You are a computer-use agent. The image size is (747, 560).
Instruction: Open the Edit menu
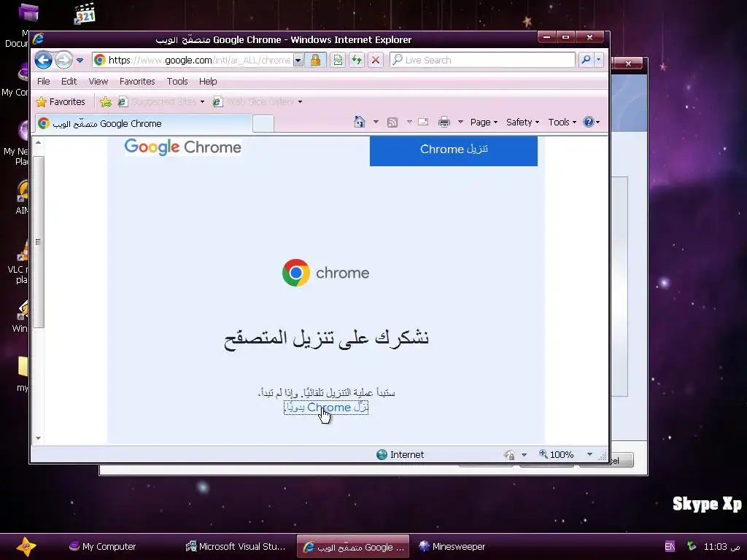(69, 82)
